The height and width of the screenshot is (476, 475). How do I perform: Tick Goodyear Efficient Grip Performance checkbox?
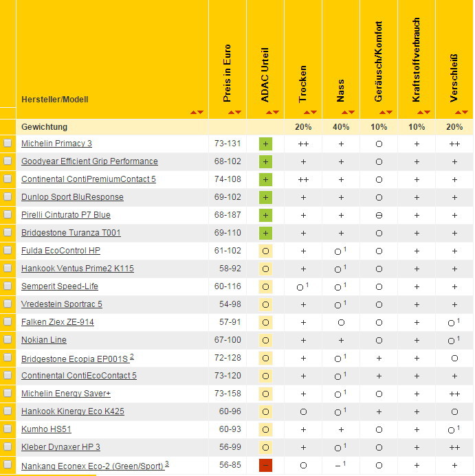pyautogui.click(x=8, y=161)
